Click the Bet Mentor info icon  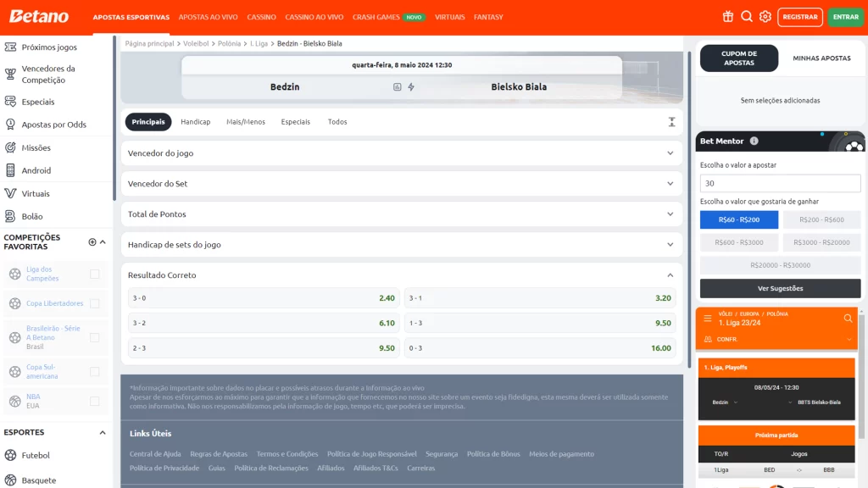754,141
